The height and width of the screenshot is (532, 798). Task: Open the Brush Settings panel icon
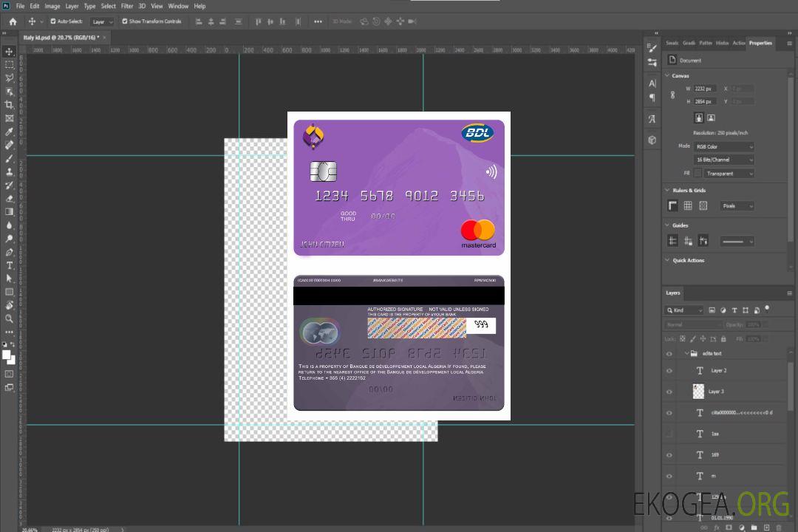(x=652, y=48)
